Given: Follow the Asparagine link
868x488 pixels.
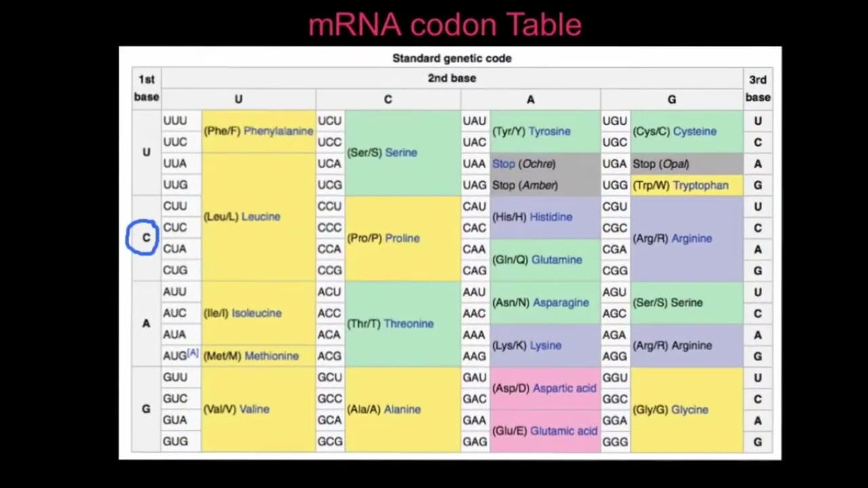Looking at the screenshot, I should pyautogui.click(x=560, y=302).
